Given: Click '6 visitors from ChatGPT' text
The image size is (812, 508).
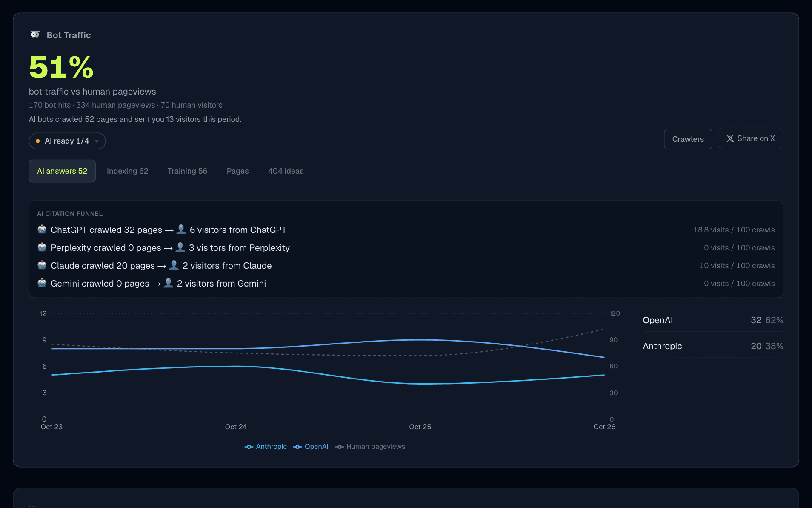Looking at the screenshot, I should pyautogui.click(x=238, y=230).
